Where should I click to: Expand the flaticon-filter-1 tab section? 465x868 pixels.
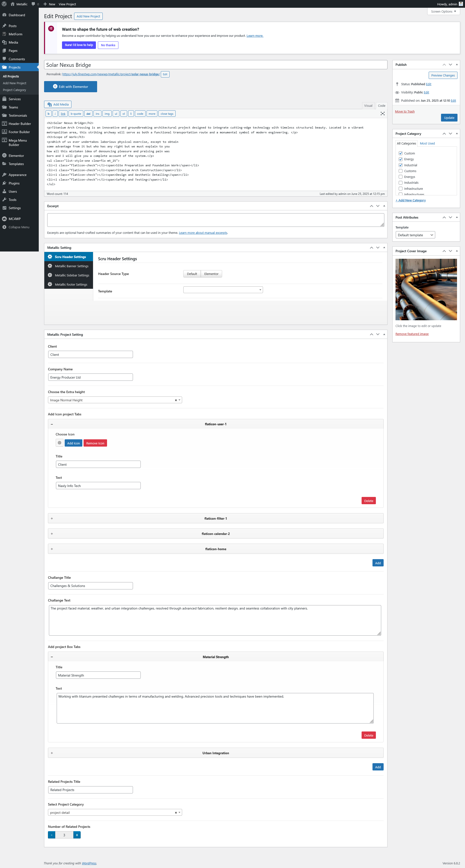(216, 518)
